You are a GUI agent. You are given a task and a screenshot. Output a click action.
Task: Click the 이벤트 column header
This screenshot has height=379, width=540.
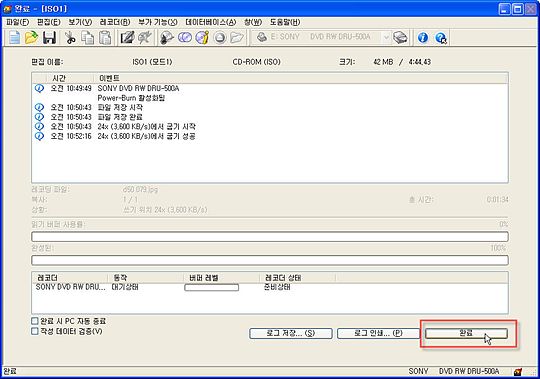301,78
